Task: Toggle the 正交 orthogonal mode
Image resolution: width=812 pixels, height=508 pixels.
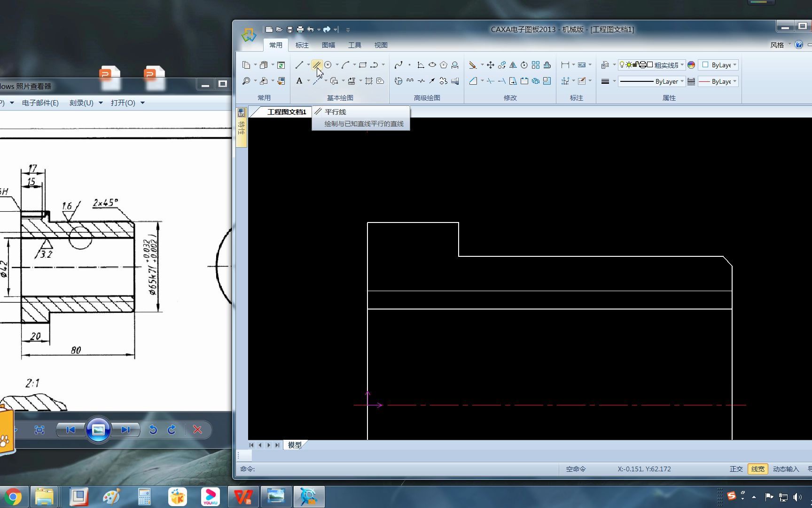Action: coord(736,469)
